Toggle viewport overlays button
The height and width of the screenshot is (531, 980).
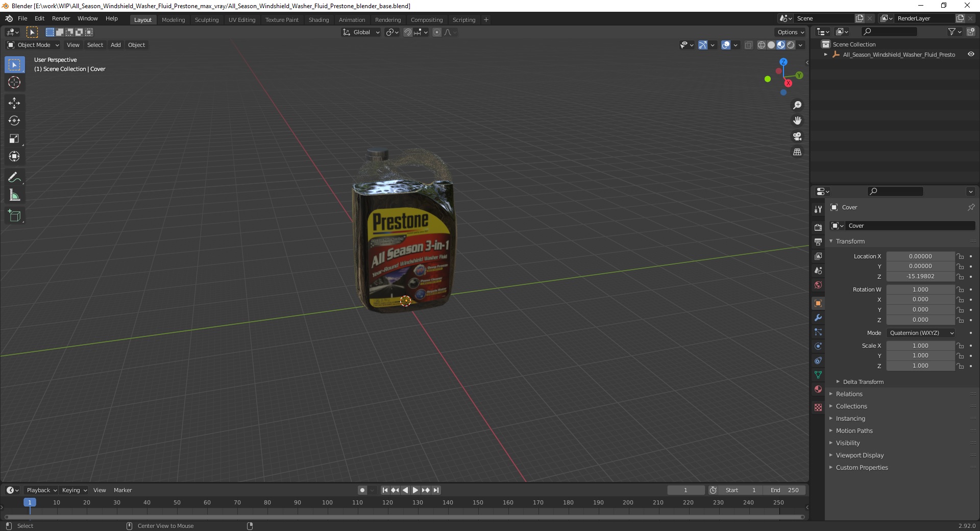(726, 45)
